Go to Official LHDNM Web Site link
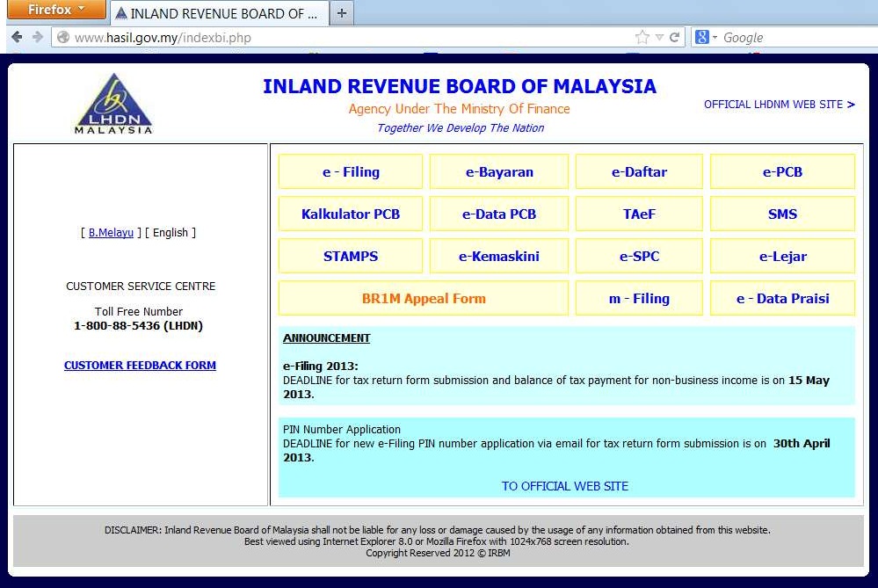The width and height of the screenshot is (878, 588). click(x=779, y=105)
